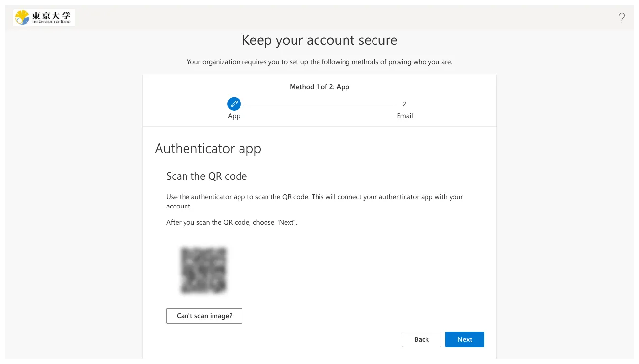This screenshot has height=364, width=639.
Task: Click the organization requirement subtitle text
Action: pyautogui.click(x=319, y=62)
